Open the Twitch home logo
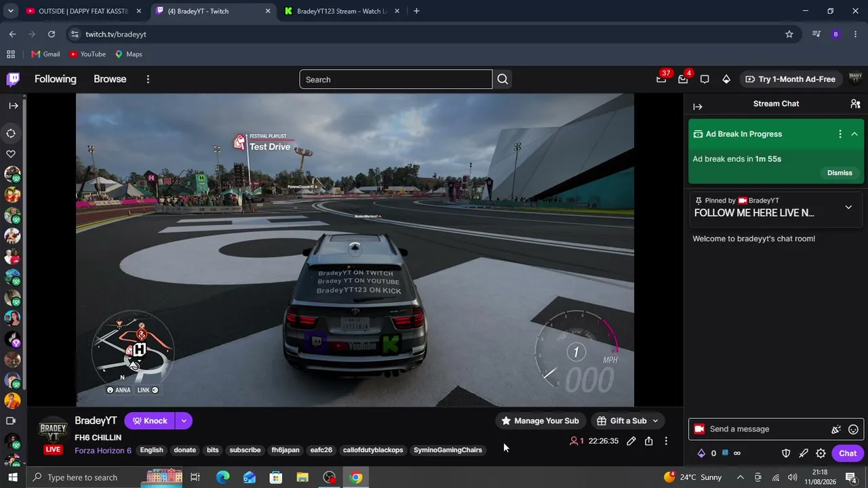The width and height of the screenshot is (868, 488). coord(13,79)
